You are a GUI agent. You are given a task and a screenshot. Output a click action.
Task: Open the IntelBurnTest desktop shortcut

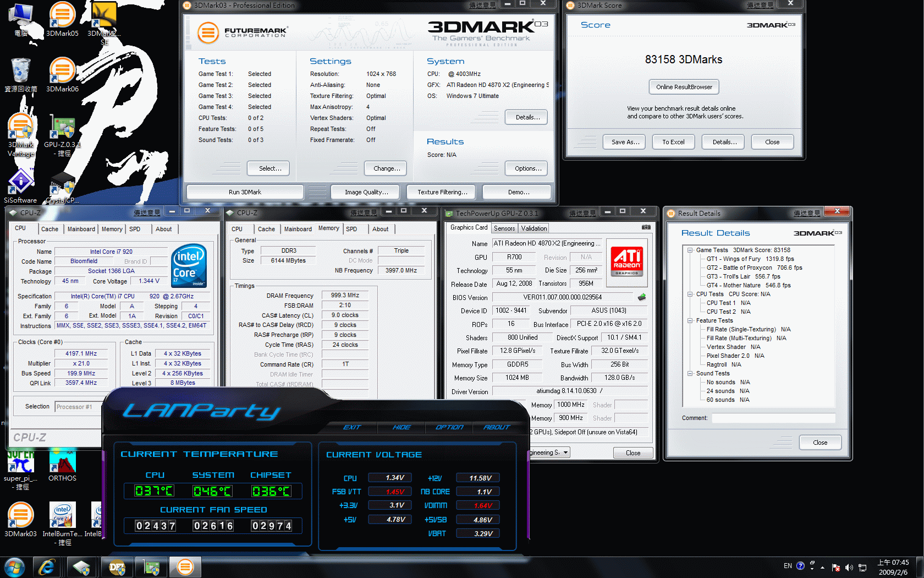[62, 523]
